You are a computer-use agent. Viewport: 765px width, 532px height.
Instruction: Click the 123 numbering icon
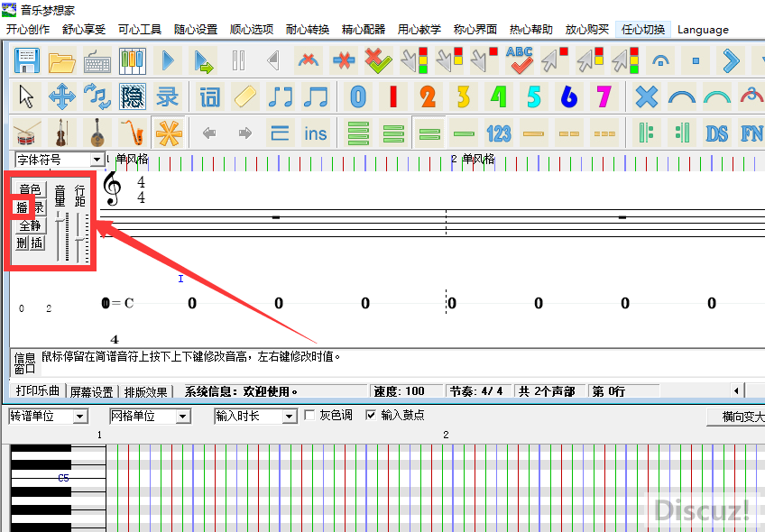[x=499, y=133]
